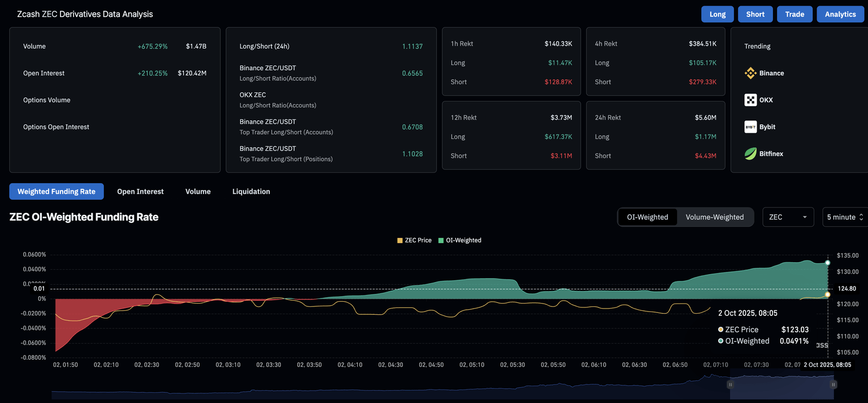Toggle the OI-Weighted legend series

pos(459,240)
